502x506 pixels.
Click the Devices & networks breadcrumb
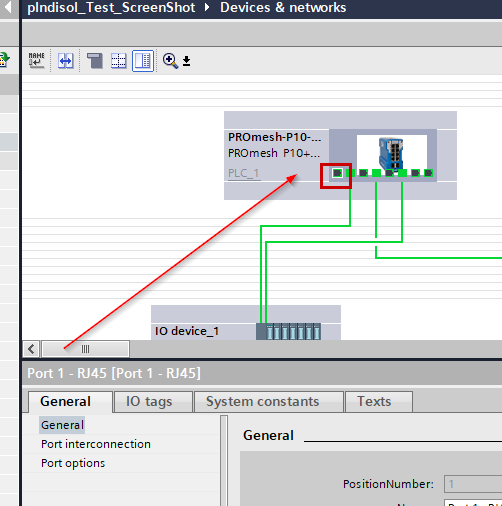[x=283, y=7]
